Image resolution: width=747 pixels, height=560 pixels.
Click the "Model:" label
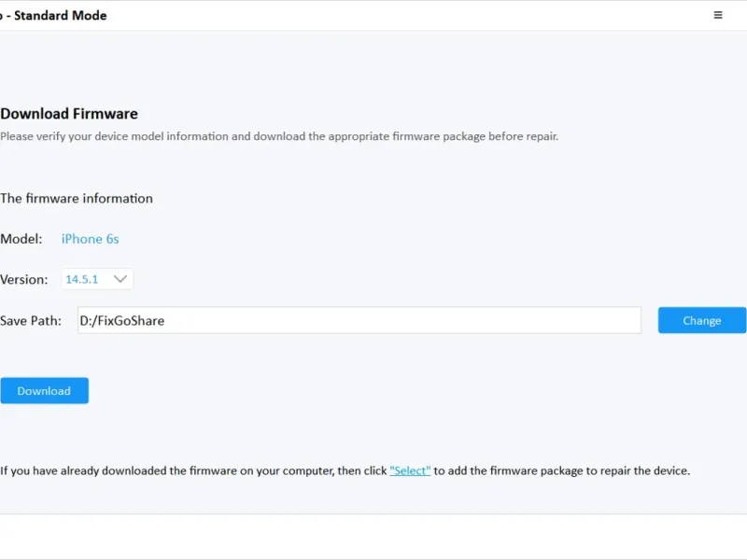[x=21, y=239]
